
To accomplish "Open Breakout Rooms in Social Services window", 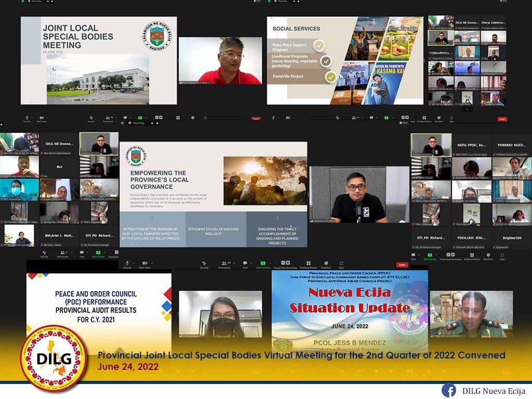I will (x=424, y=119).
